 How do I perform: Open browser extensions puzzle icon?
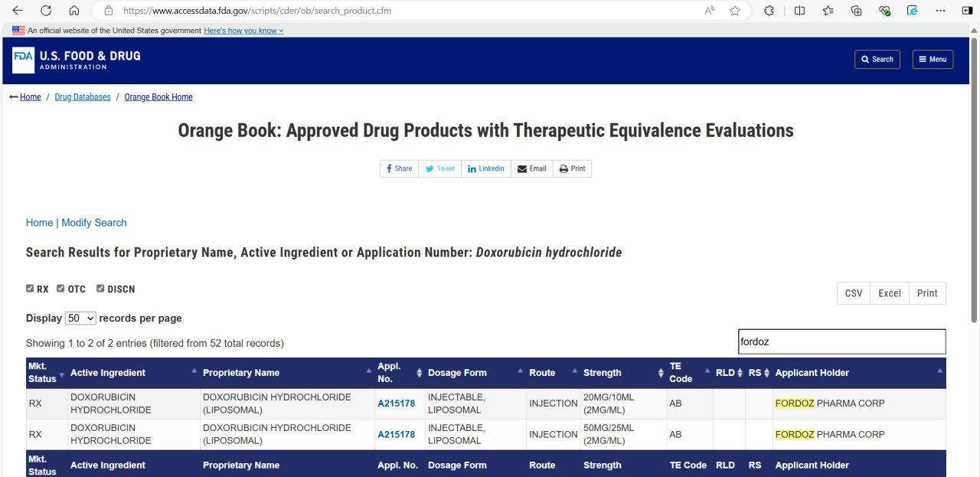(769, 11)
